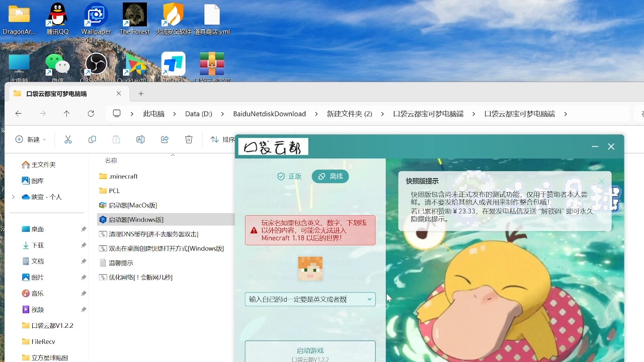
Task: Select the 正版 login mode
Action: (289, 176)
